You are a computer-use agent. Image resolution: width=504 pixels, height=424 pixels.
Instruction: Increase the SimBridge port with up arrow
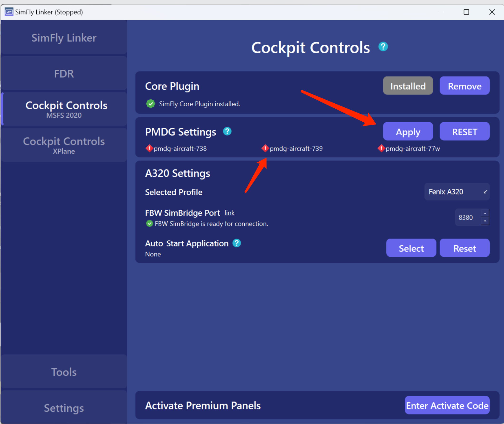485,213
